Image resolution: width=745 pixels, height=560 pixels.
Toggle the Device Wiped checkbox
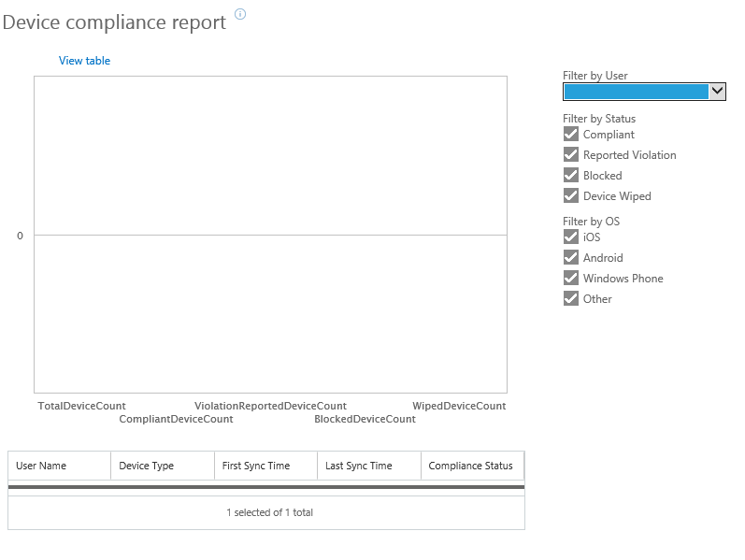click(x=571, y=195)
